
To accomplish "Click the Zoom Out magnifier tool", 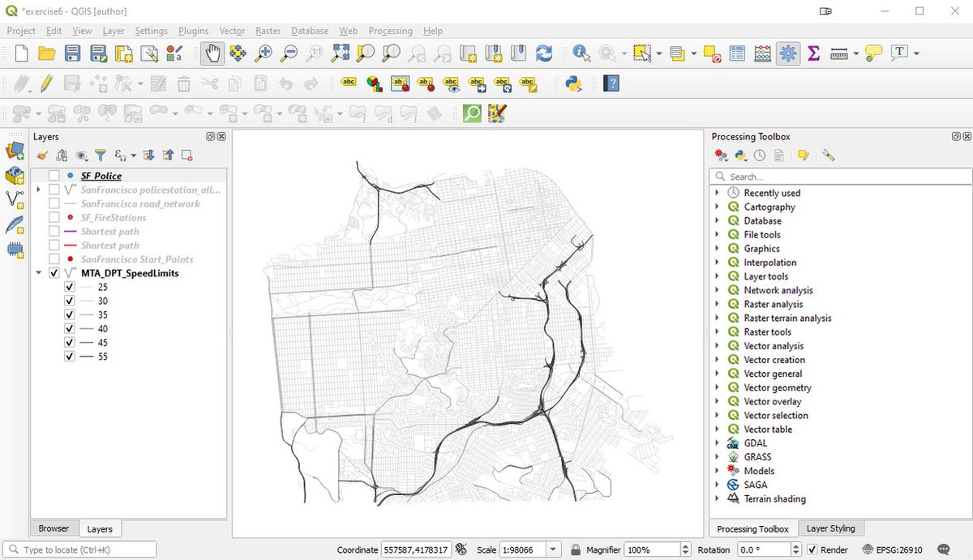I will tap(289, 53).
